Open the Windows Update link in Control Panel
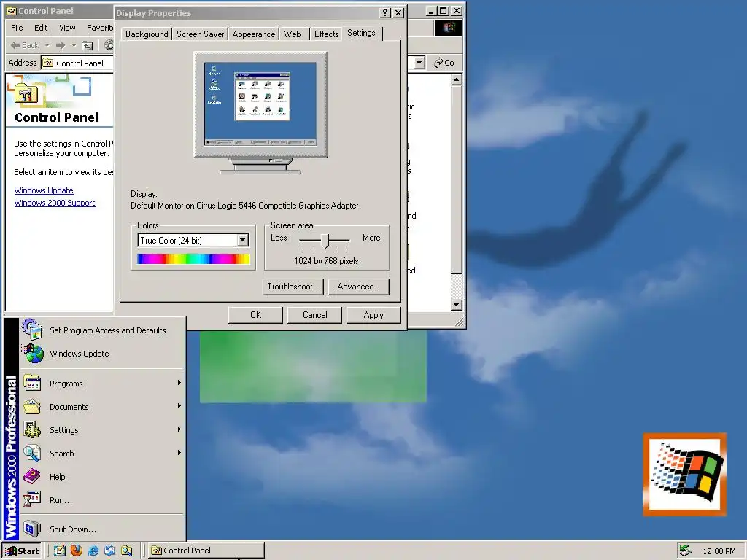 coord(44,190)
